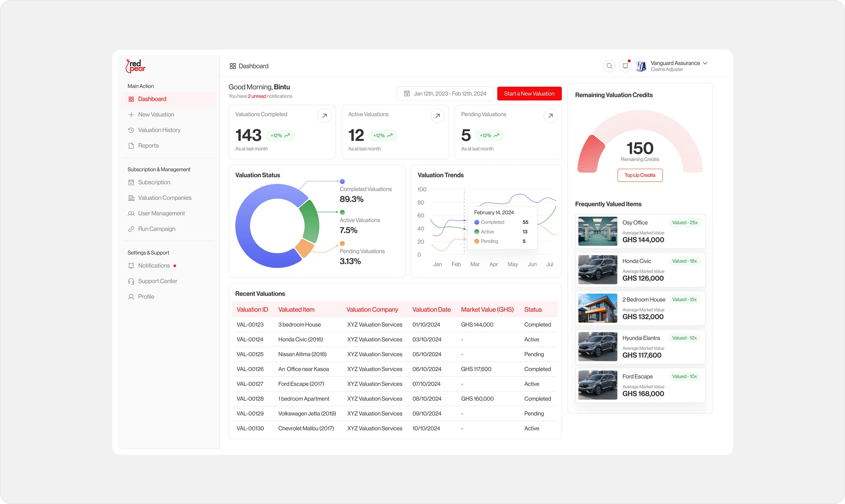The width and height of the screenshot is (845, 504).
Task: Click the Vanguard Assurance avatar logo
Action: point(641,66)
